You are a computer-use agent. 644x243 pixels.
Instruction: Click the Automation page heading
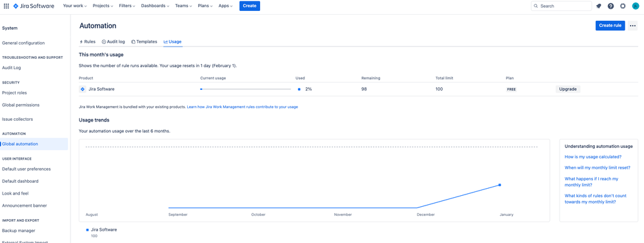[97, 26]
